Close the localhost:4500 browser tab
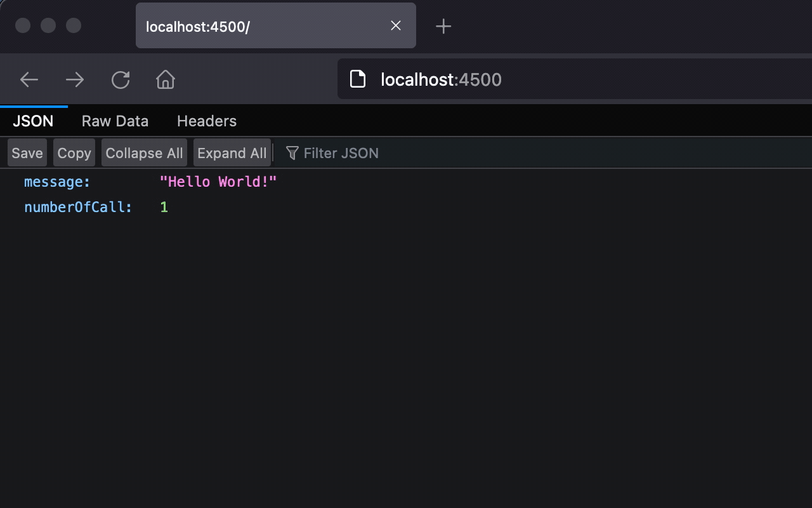This screenshot has width=812, height=508. click(395, 25)
